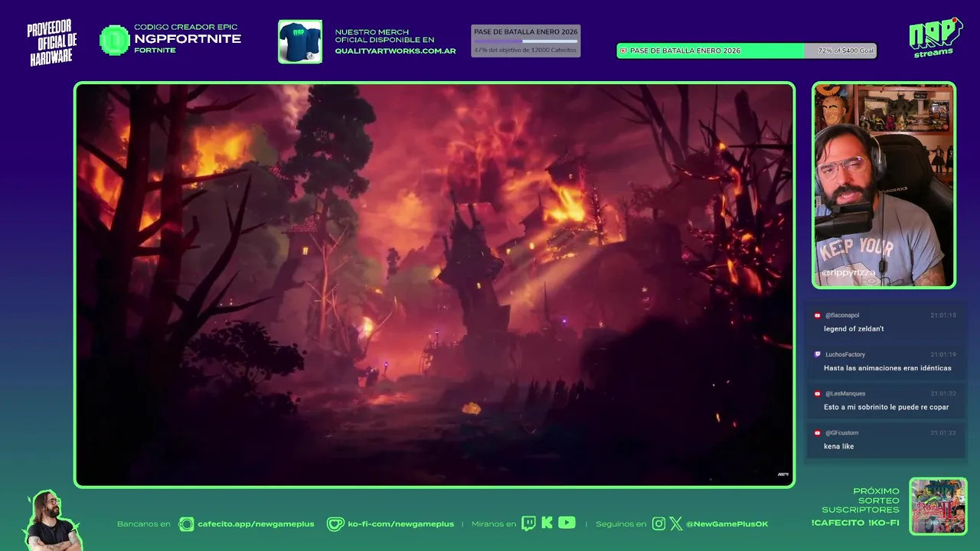This screenshot has height=551, width=980.
Task: Click the NGP streams logo
Action: [935, 37]
